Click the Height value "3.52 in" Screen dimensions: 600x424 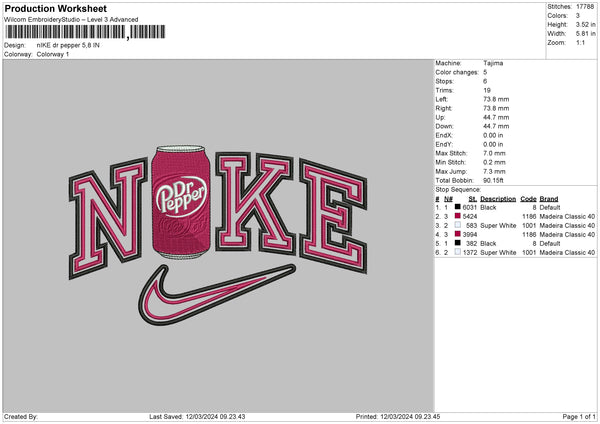tap(585, 24)
